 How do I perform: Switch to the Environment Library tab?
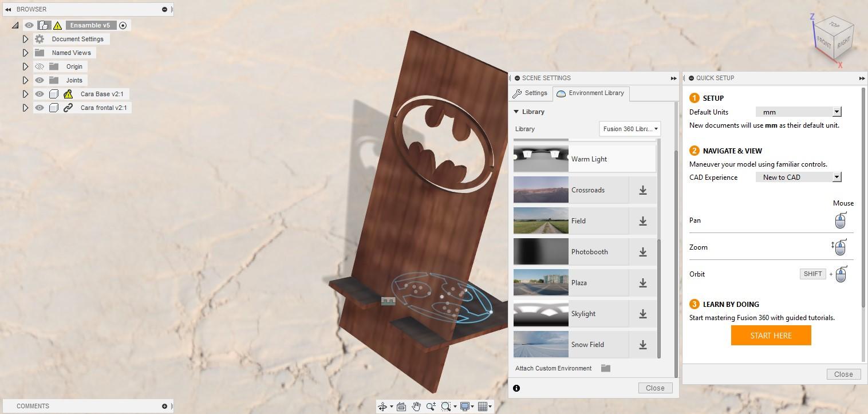[591, 93]
